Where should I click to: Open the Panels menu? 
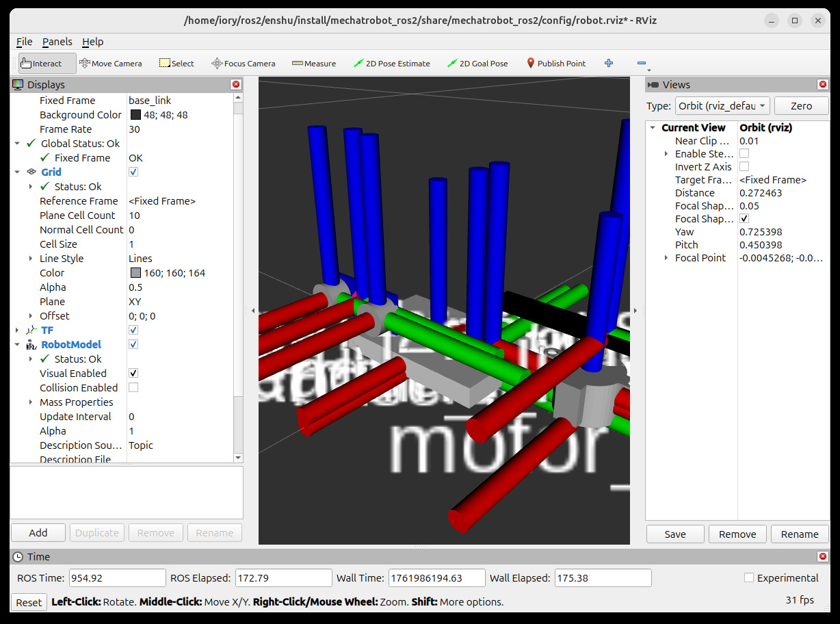[x=57, y=42]
